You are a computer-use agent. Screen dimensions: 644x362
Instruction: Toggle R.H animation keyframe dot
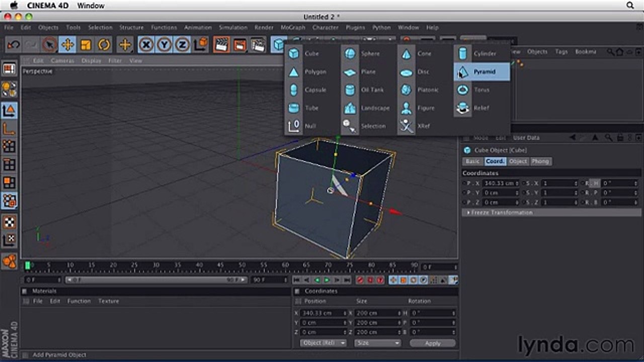point(584,184)
